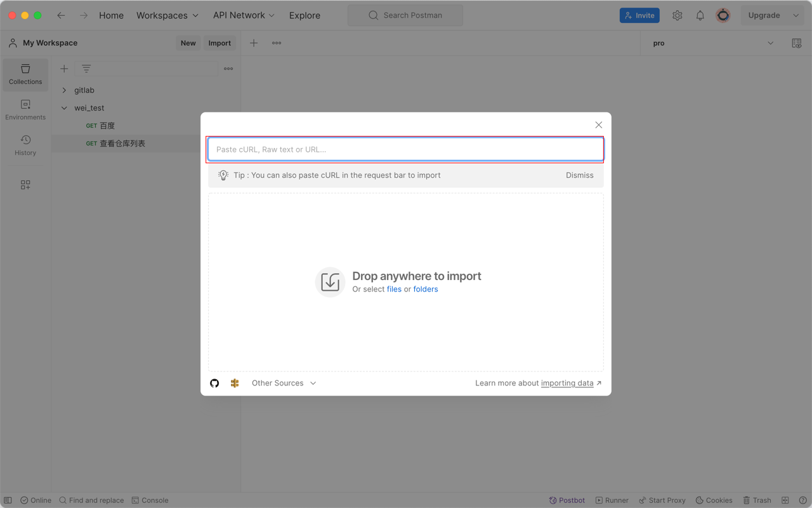Select the folders link to import
The image size is (812, 508).
pyautogui.click(x=426, y=289)
